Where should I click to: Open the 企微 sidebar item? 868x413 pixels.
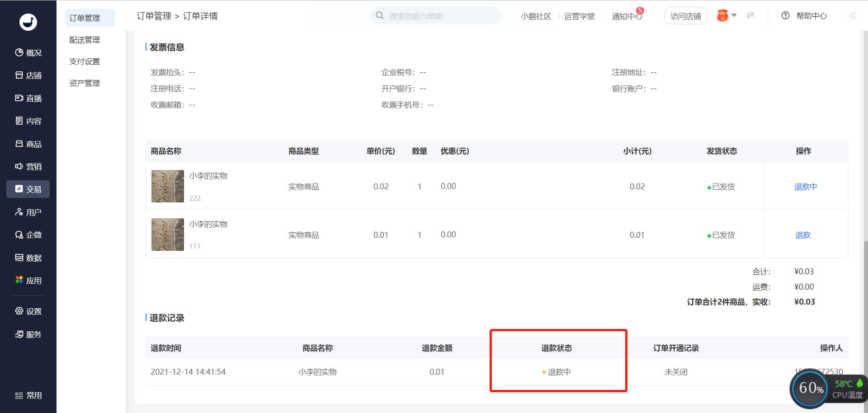coord(28,235)
